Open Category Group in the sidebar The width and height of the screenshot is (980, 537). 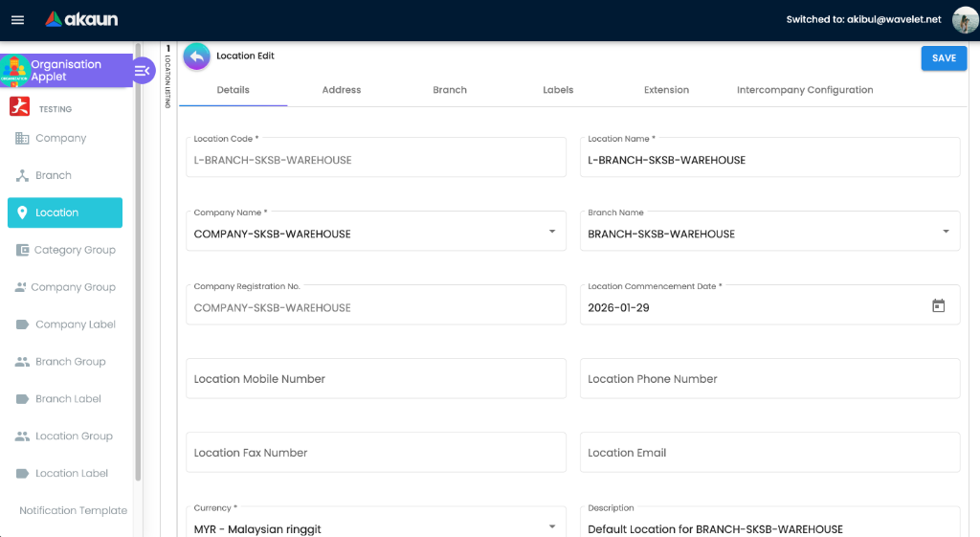point(65,250)
